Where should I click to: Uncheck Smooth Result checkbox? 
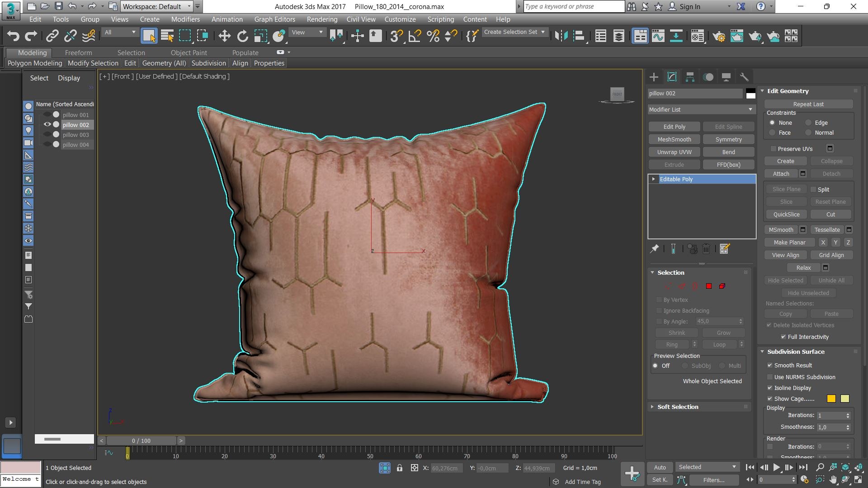click(x=770, y=365)
